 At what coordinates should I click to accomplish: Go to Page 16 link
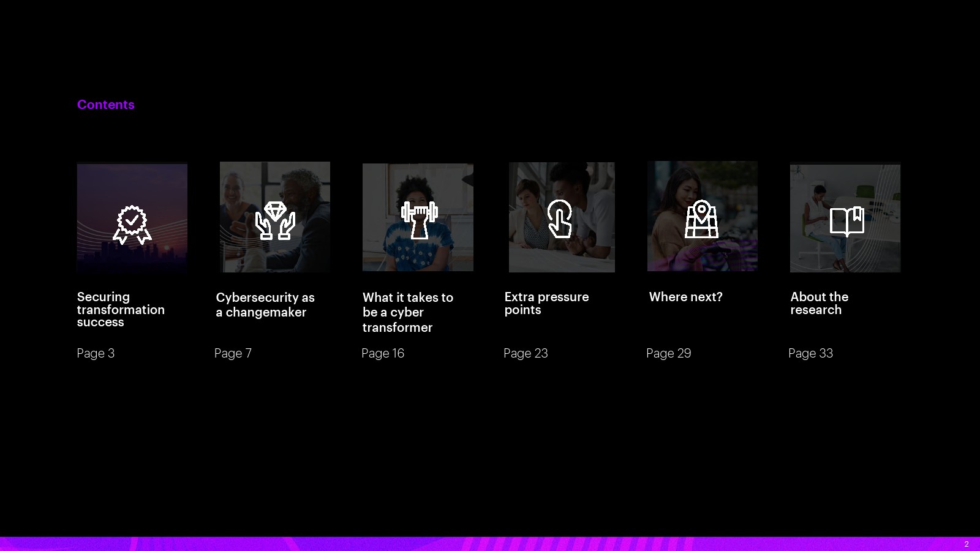point(383,353)
